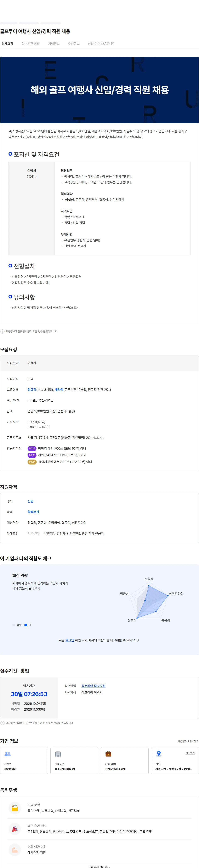Click the arrow after 적합도를 비교해볼 수 있어요

138,640
